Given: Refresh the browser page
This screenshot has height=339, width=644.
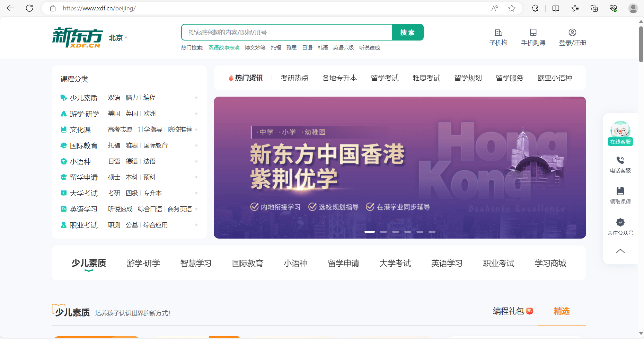Looking at the screenshot, I should (x=29, y=8).
